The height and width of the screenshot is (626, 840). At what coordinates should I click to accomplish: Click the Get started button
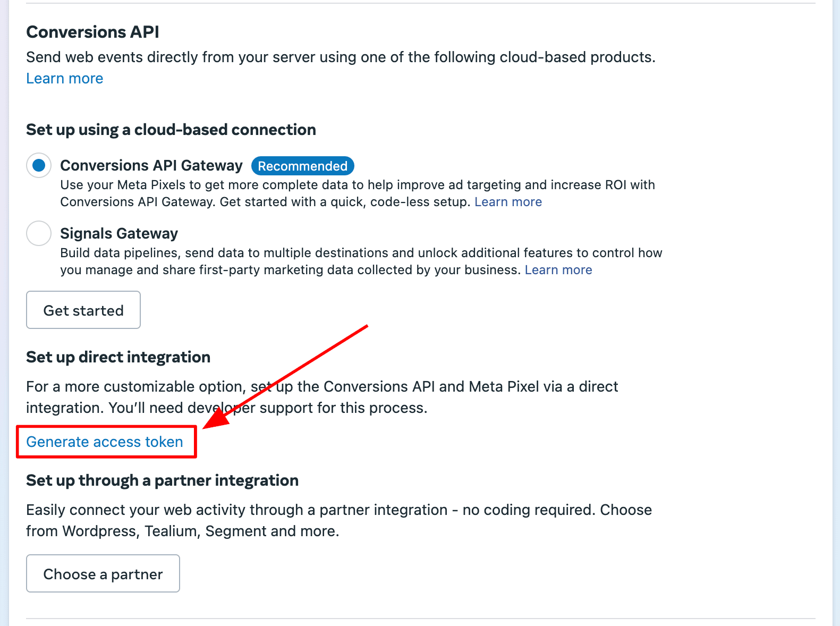click(x=83, y=310)
